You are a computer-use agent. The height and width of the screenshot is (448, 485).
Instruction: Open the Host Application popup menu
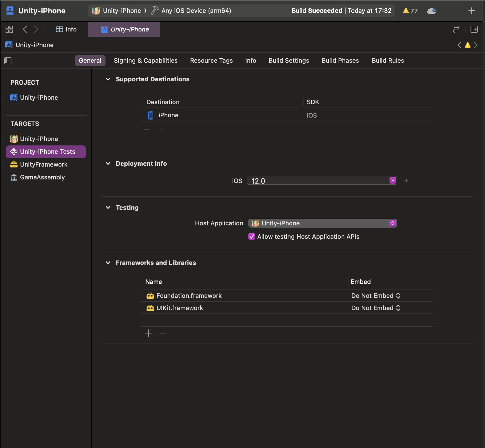click(x=322, y=223)
